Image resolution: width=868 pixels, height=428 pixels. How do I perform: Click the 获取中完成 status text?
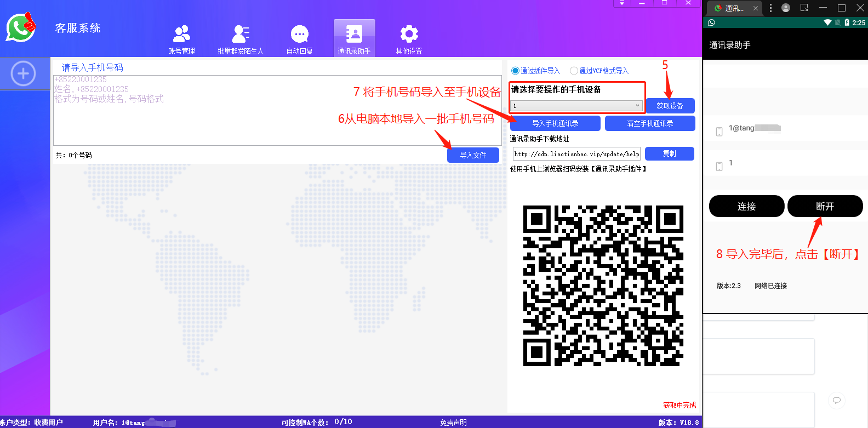click(x=679, y=405)
